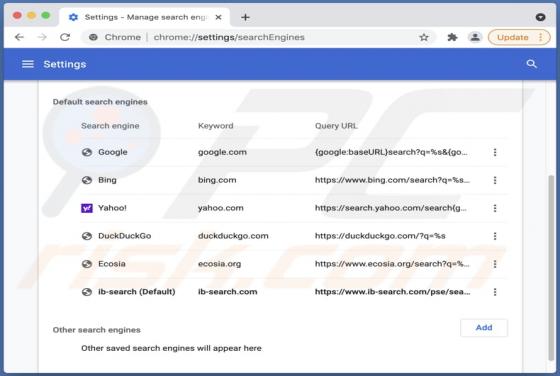Select the DuckDuckGo search engine name
The height and width of the screenshot is (376, 560).
click(125, 236)
